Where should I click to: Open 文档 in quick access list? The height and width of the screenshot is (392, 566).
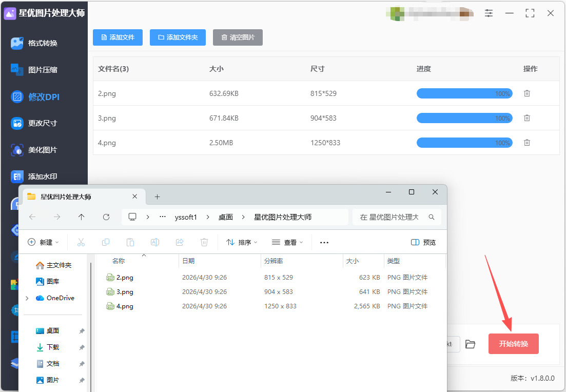(48, 364)
